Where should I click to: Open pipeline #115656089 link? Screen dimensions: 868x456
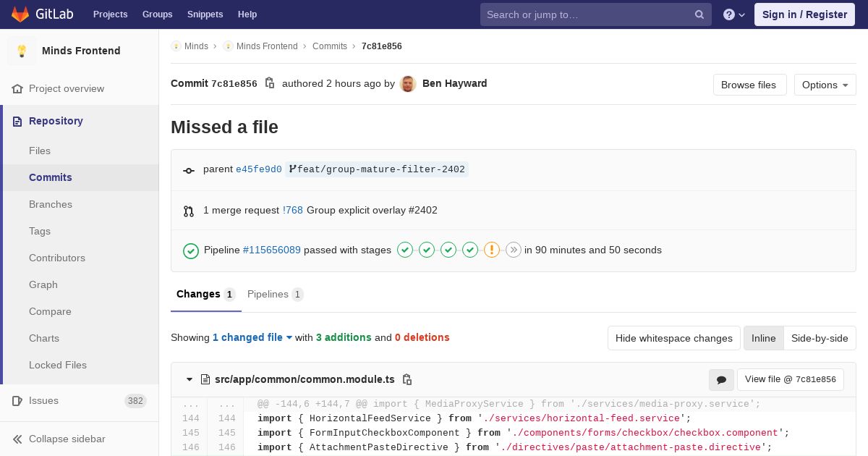[x=272, y=250]
